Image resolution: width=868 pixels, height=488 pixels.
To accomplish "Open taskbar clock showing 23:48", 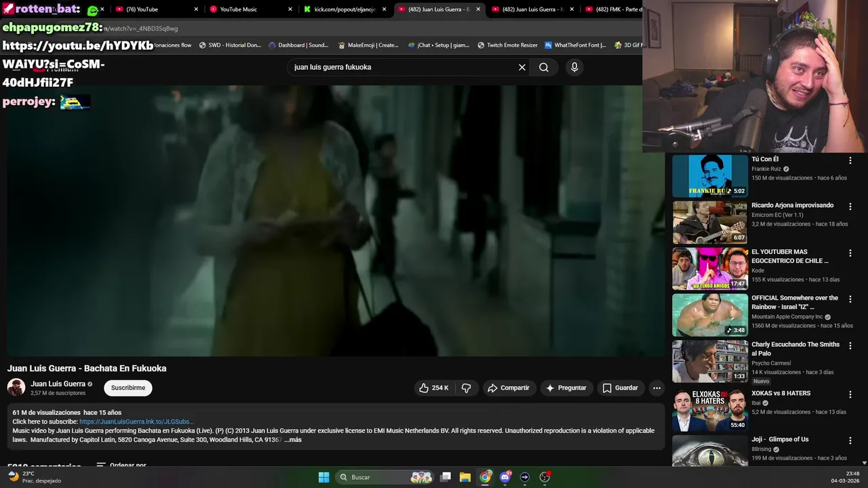I will (846, 477).
